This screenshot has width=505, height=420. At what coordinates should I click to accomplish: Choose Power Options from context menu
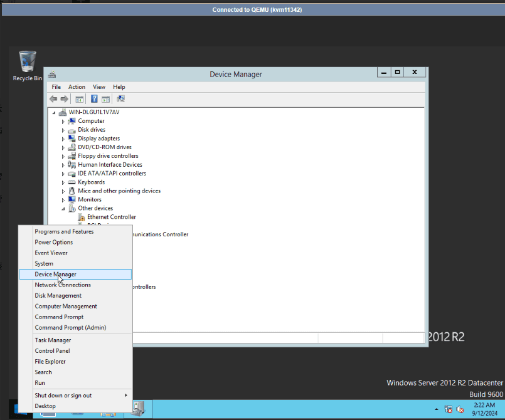(x=75, y=243)
